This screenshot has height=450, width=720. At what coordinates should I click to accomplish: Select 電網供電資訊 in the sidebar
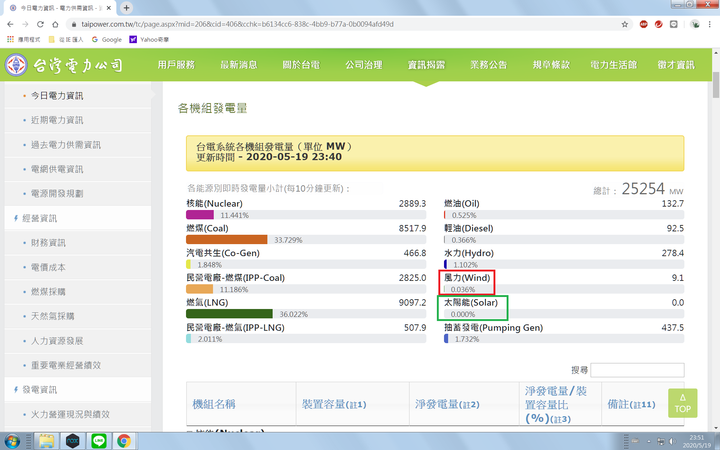click(57, 169)
